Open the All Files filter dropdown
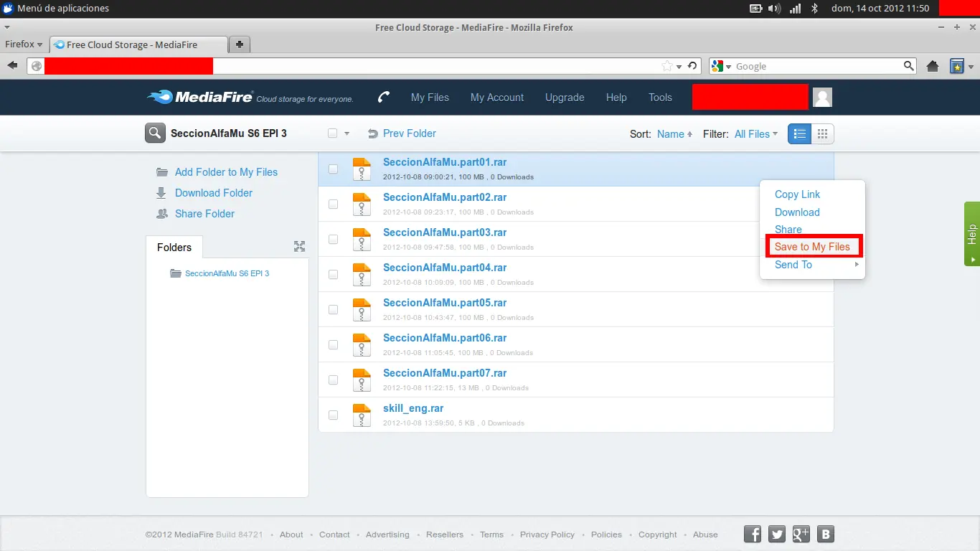The image size is (980, 551). (756, 134)
